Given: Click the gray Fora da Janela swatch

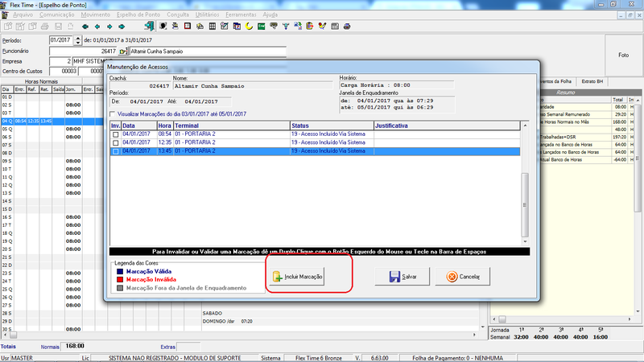Looking at the screenshot, I should 120,288.
